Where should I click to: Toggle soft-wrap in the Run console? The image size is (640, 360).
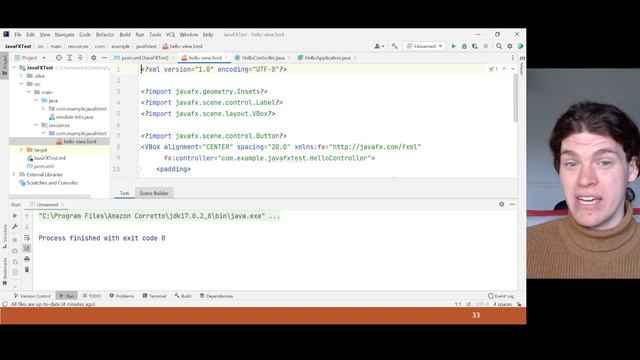(x=27, y=238)
